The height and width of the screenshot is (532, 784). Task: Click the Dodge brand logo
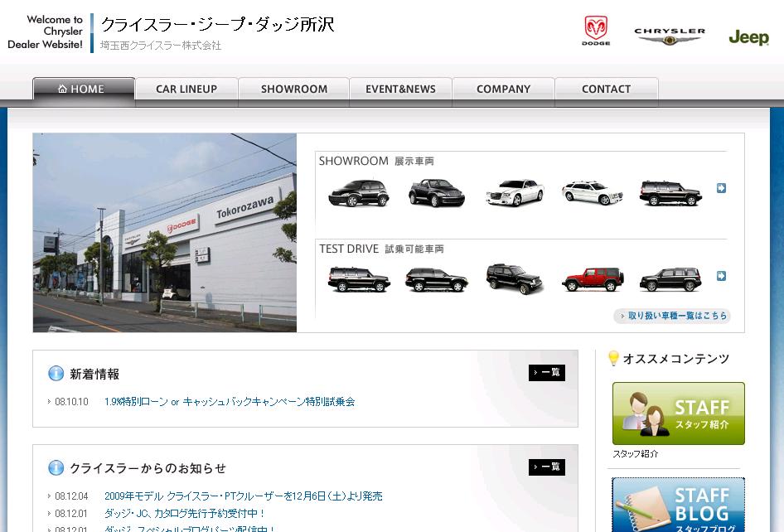coord(596,31)
